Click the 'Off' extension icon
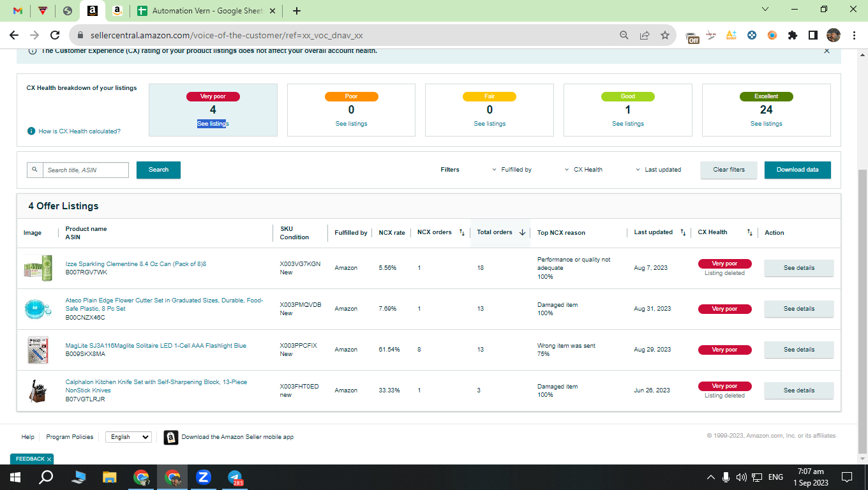The width and height of the screenshot is (868, 490). tap(692, 36)
